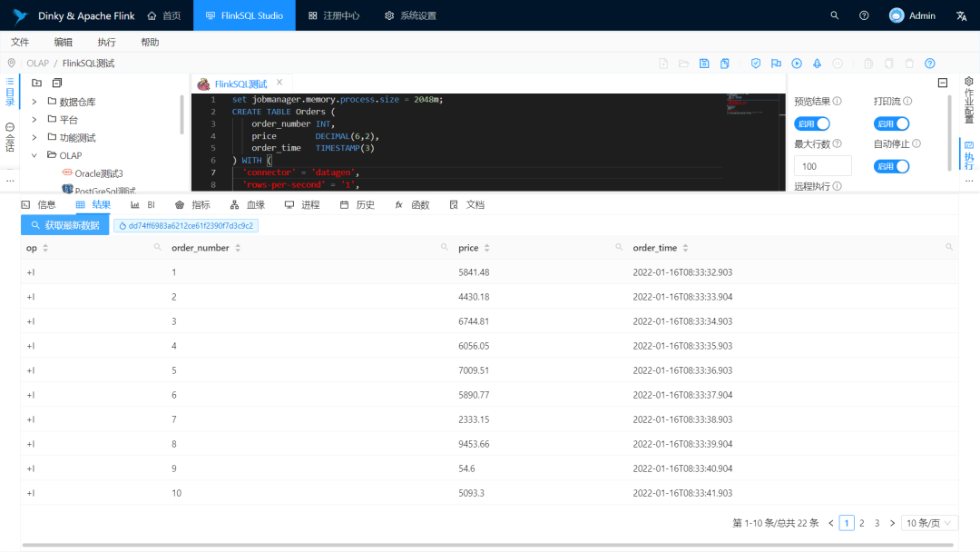
Task: Click the save icon in toolbar
Action: click(x=704, y=64)
